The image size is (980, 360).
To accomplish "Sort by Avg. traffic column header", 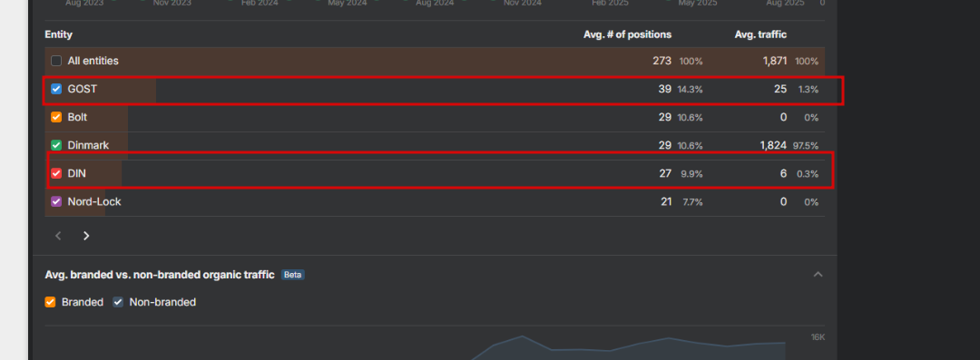I will click(x=760, y=35).
